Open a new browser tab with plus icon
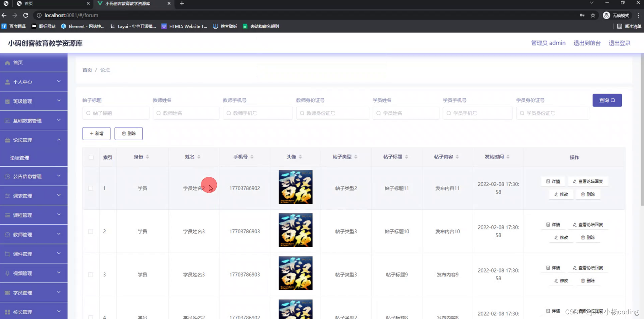Viewport: 644px width, 319px height. pos(182,4)
